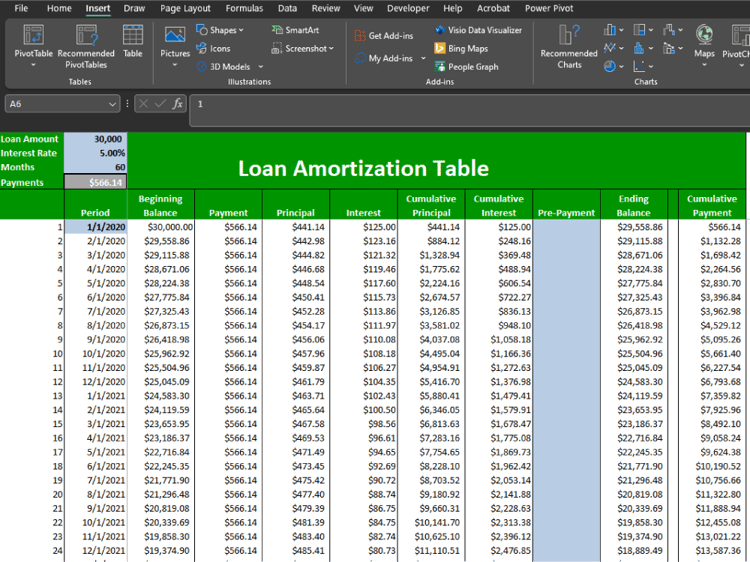The height and width of the screenshot is (562, 750).
Task: Switch to the Page Layout tab
Action: (x=185, y=8)
